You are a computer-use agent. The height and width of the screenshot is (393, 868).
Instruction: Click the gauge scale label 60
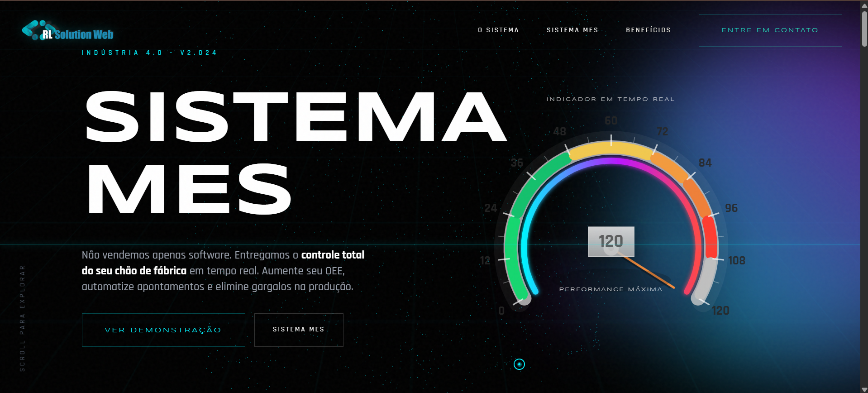[611, 121]
